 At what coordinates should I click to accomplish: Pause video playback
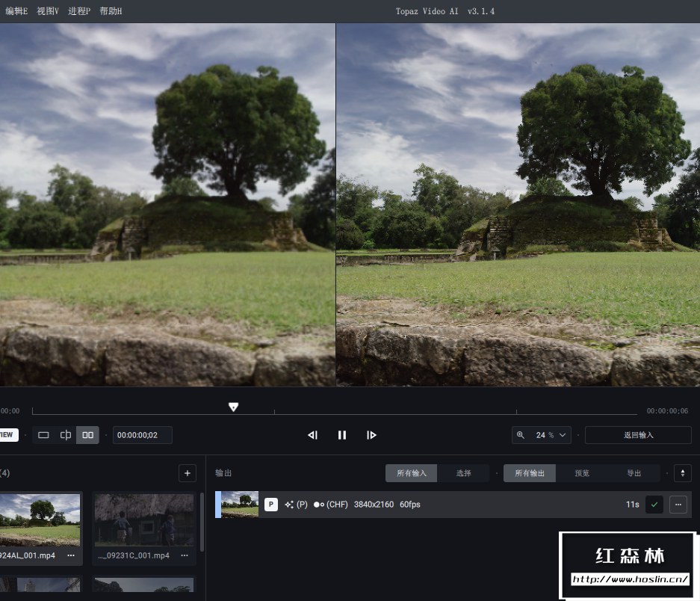coord(342,435)
